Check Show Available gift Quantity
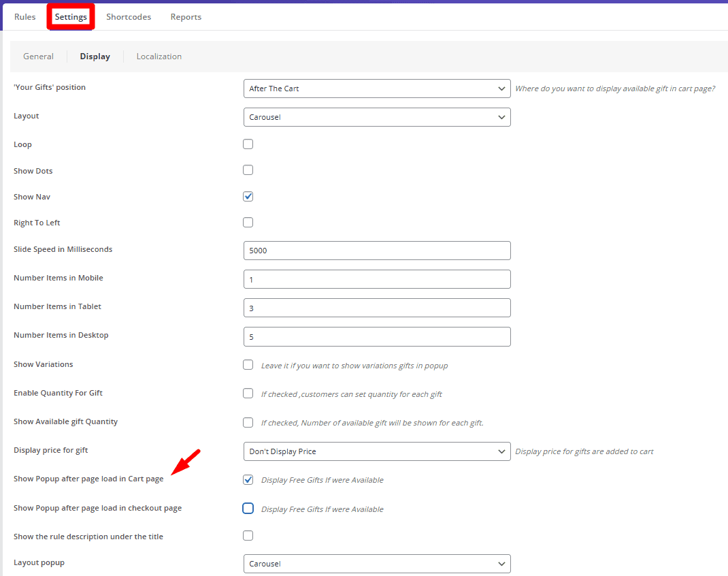This screenshot has height=576, width=728. click(x=248, y=422)
